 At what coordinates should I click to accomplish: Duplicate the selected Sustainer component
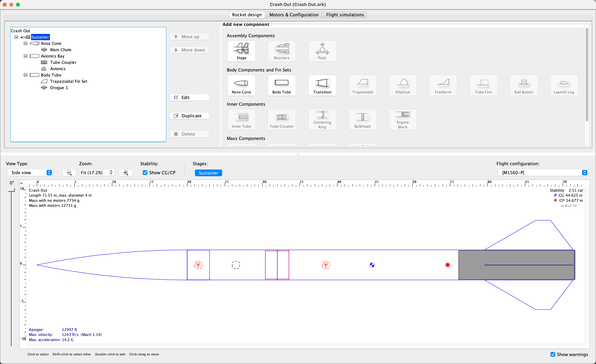pyautogui.click(x=189, y=116)
